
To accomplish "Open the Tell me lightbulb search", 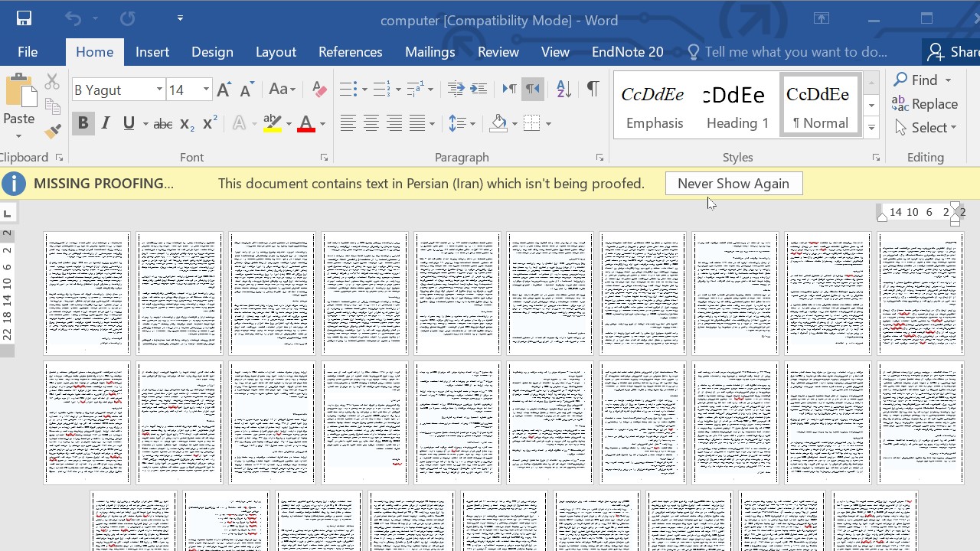I will click(x=694, y=52).
